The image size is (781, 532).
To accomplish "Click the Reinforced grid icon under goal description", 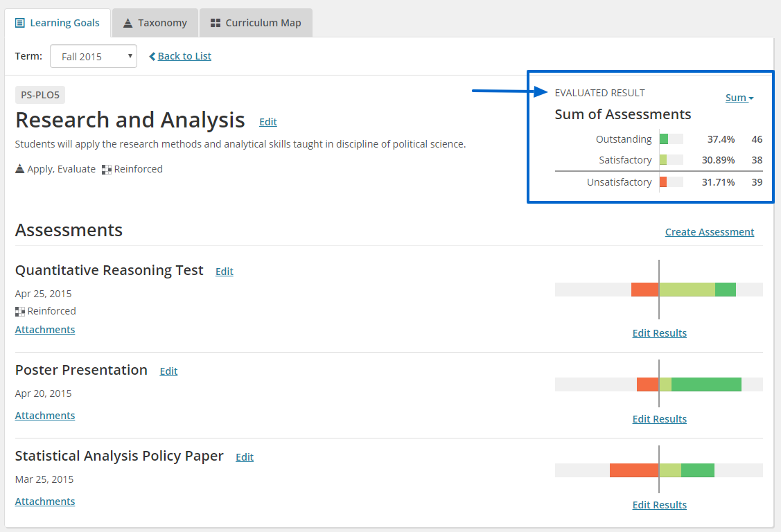I will coord(107,170).
